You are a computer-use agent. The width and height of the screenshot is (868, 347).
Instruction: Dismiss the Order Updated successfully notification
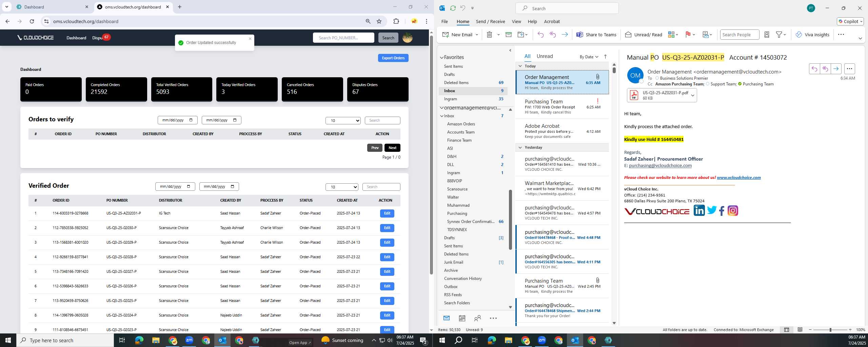coord(250,39)
